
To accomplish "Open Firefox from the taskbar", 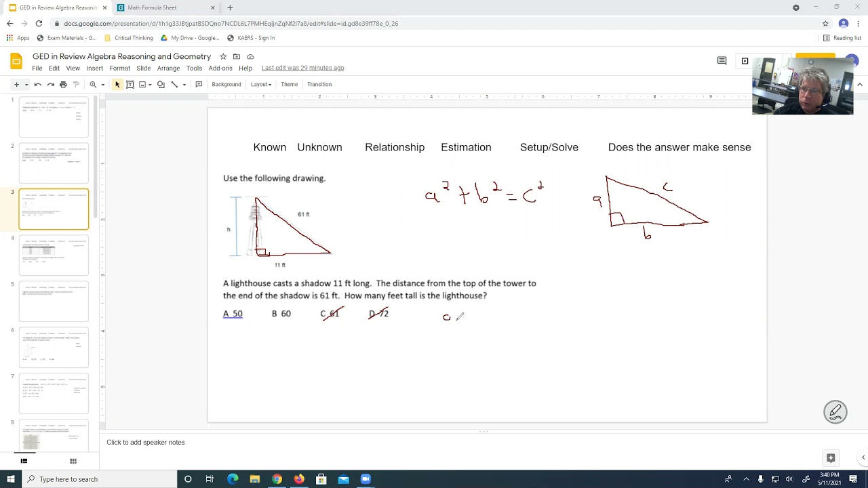I will click(299, 479).
